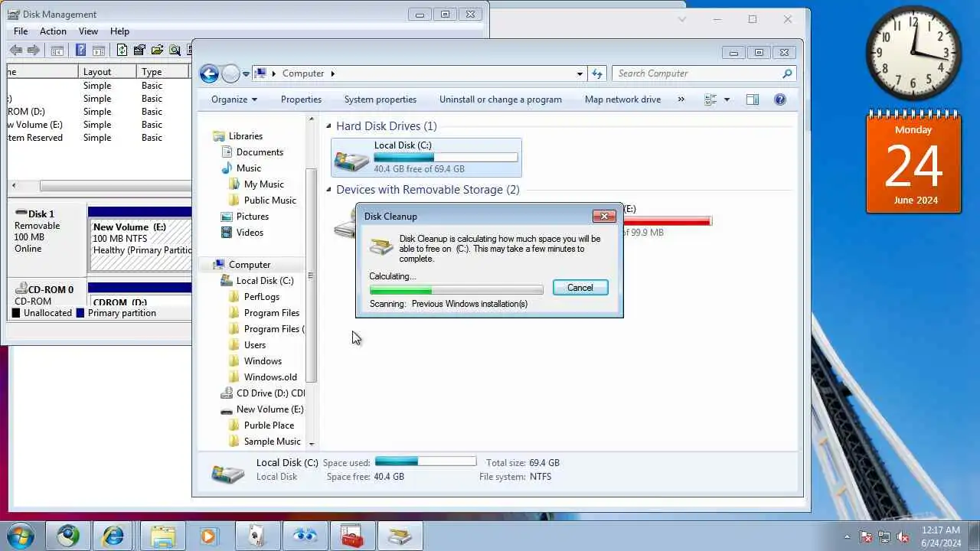Click System properties in explorer toolbar
The height and width of the screenshot is (551, 980).
coord(381,99)
